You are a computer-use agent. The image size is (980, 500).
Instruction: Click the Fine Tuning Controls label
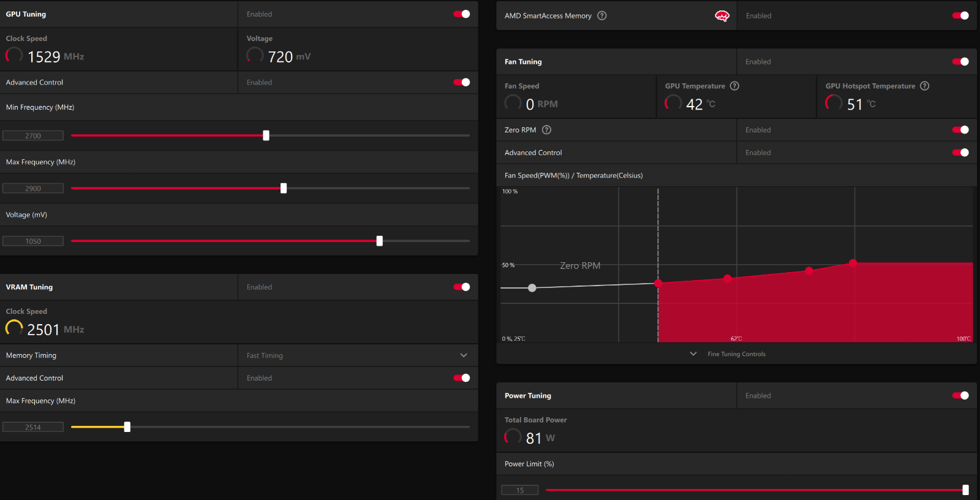[736, 354]
